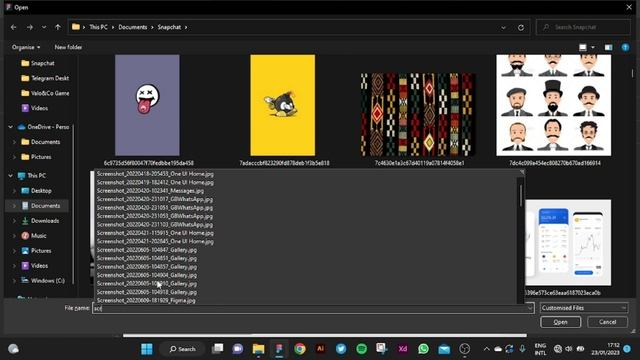
Task: Expand OneDrive Pictures folder arrow
Action: tap(14, 157)
